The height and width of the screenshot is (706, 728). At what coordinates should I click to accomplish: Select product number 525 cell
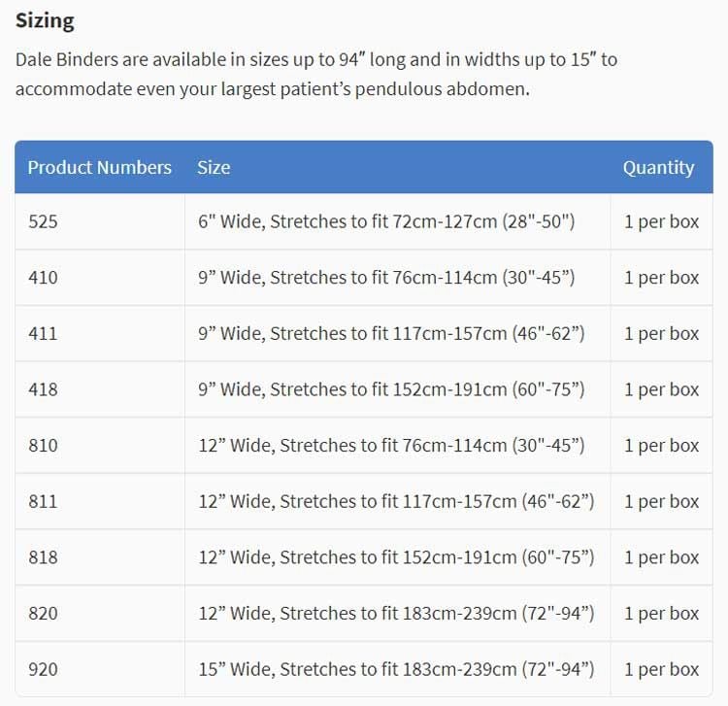pos(100,221)
